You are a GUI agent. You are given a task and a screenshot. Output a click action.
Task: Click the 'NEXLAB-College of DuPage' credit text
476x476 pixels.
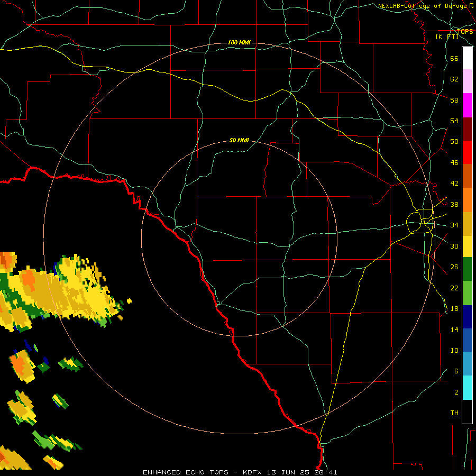[422, 6]
